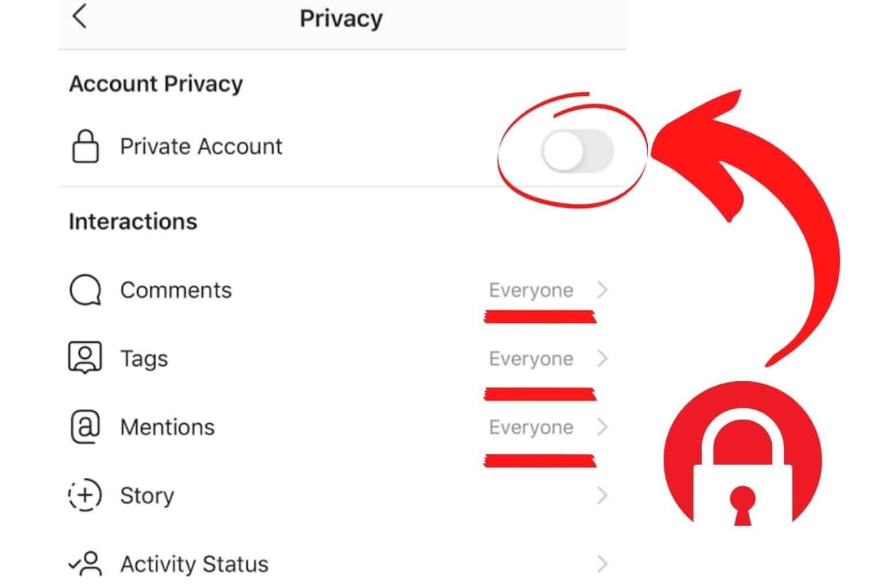Viewport: 882px width, 588px height.
Task: Click the Privacy title heading
Action: 341,18
